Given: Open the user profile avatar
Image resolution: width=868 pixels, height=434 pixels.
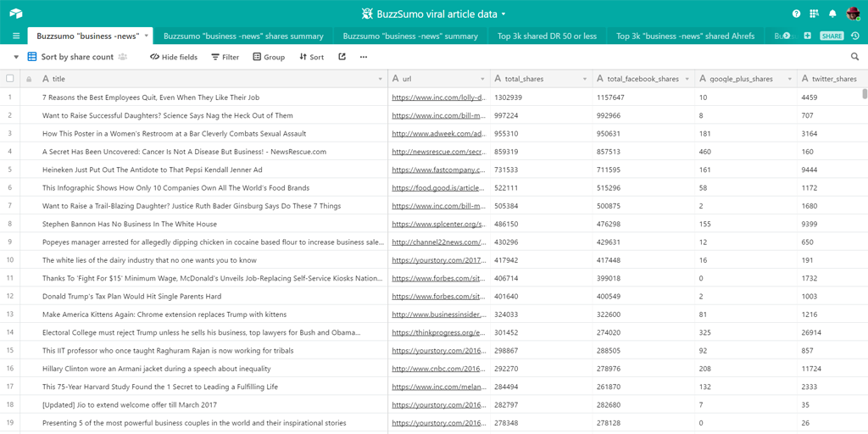Looking at the screenshot, I should 853,14.
